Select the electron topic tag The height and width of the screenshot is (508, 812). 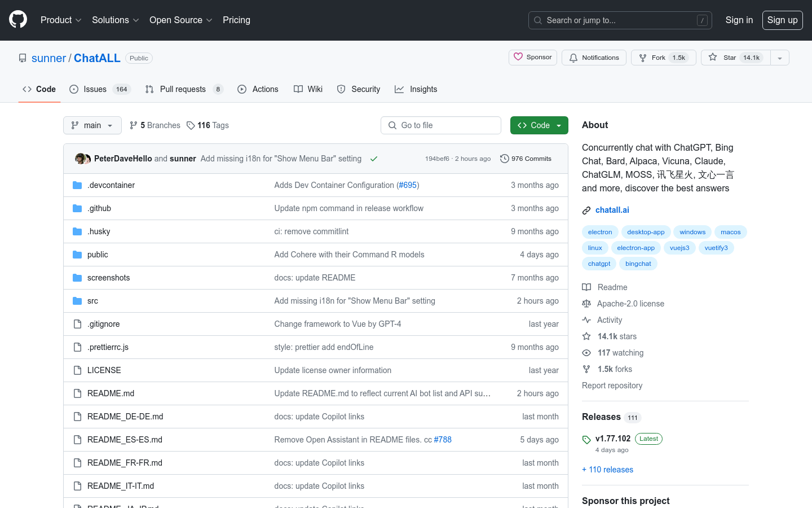[600, 232]
